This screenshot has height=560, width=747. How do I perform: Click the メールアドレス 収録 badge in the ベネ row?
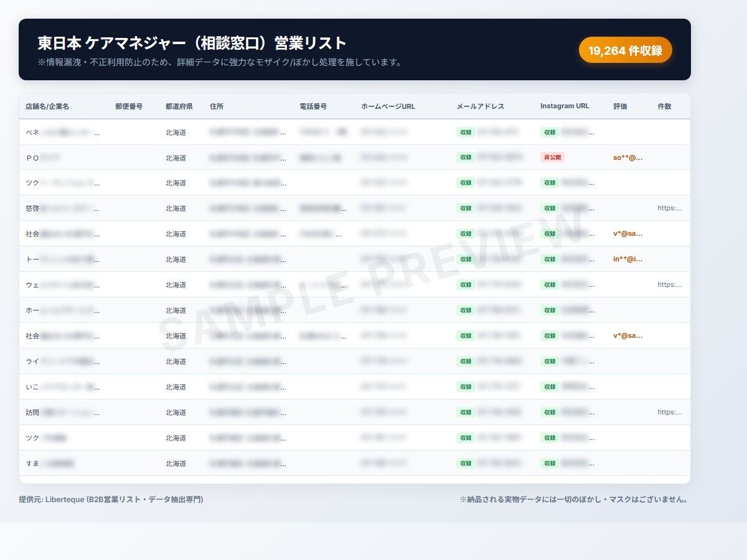pos(466,132)
